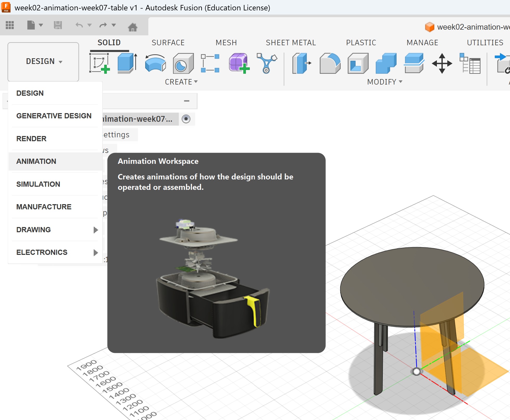Click the Create Sketch icon
This screenshot has width=510, height=420.
(99, 63)
